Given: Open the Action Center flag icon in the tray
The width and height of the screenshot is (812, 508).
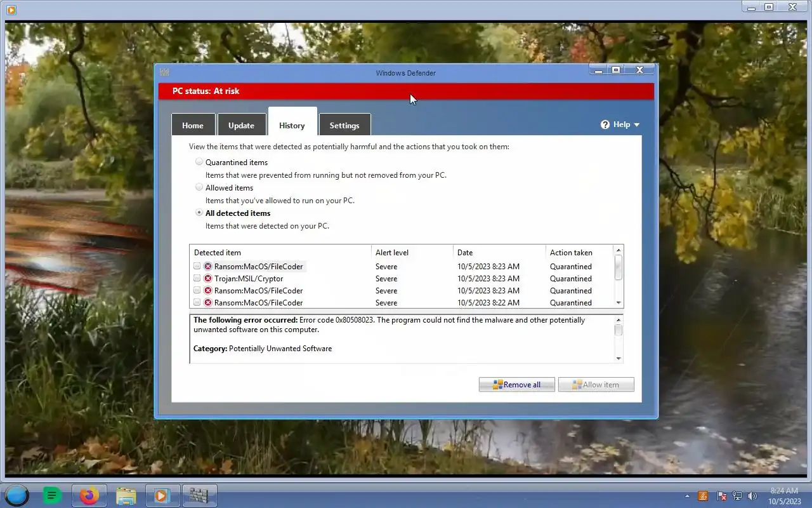Looking at the screenshot, I should (721, 496).
